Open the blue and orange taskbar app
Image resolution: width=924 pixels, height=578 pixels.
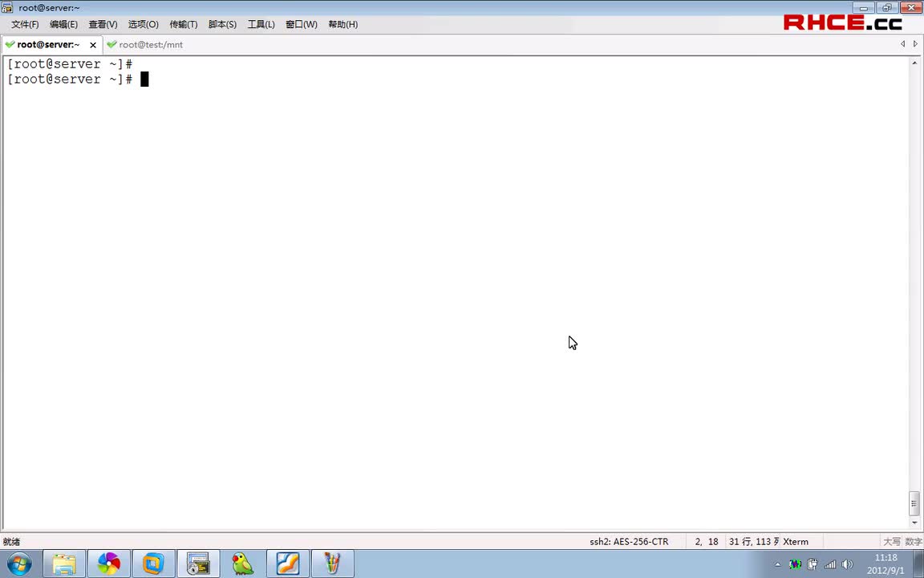pos(288,564)
